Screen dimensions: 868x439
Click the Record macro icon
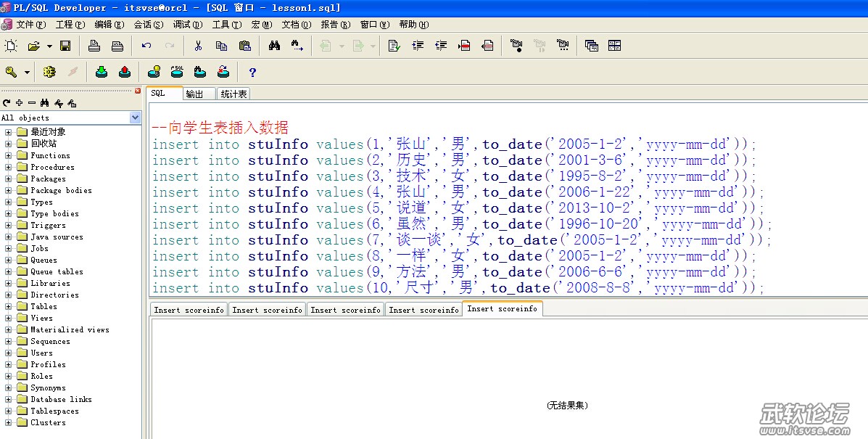click(516, 46)
